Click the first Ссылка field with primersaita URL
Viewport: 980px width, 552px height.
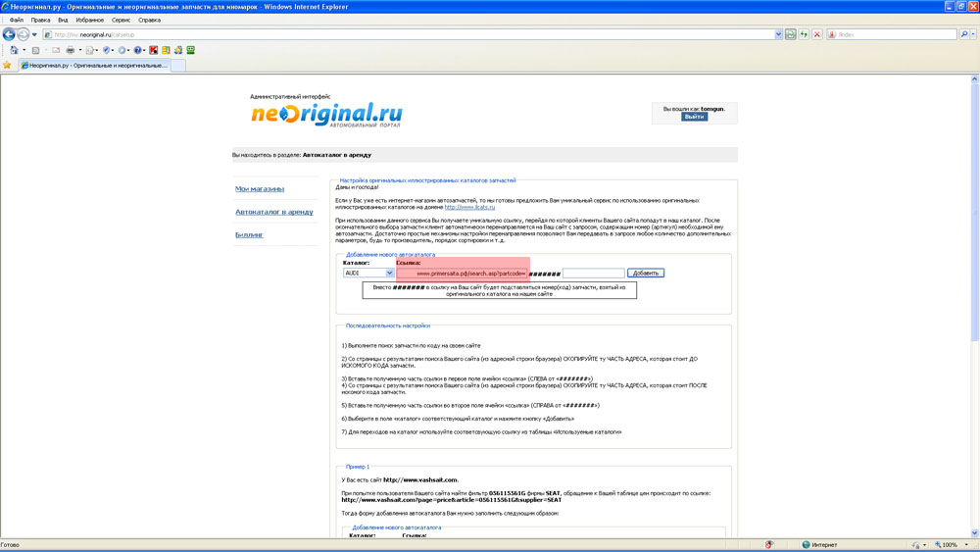463,274
